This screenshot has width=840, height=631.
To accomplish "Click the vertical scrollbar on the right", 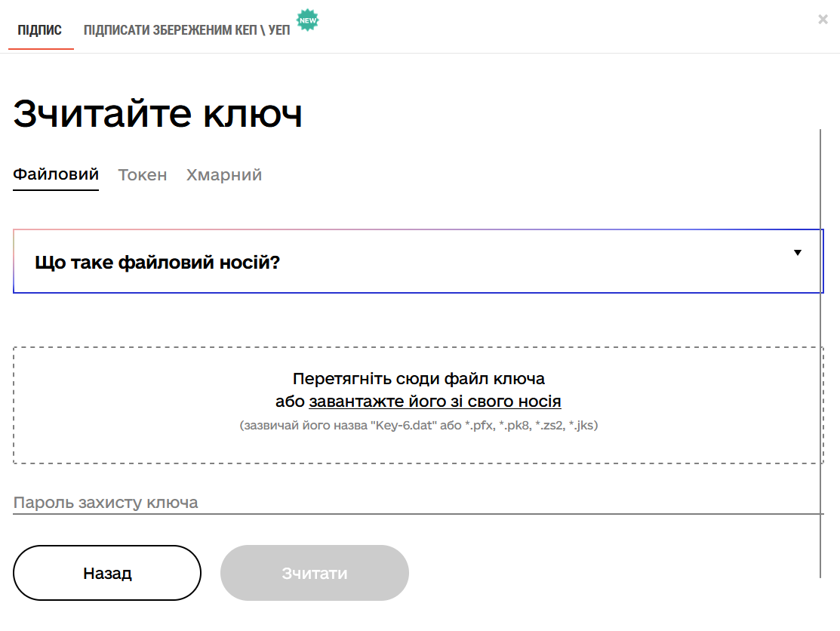I will click(820, 353).
